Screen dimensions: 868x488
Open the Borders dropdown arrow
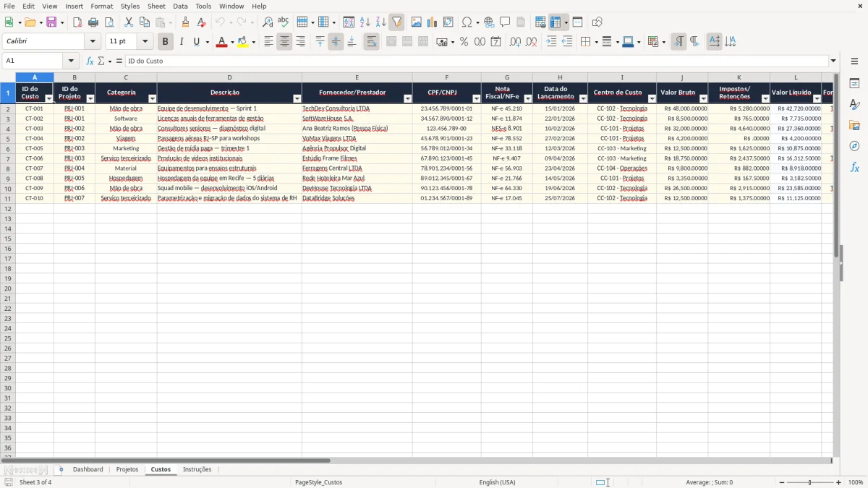click(595, 42)
